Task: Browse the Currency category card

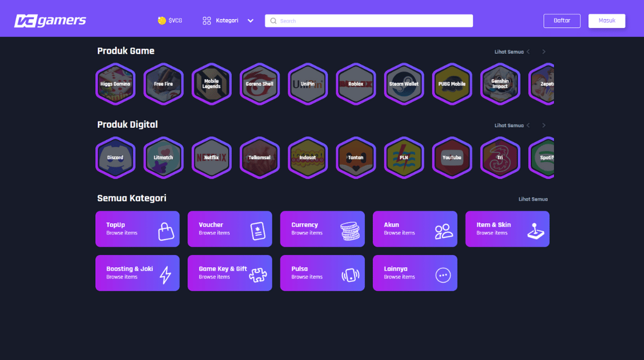Action: tap(323, 229)
